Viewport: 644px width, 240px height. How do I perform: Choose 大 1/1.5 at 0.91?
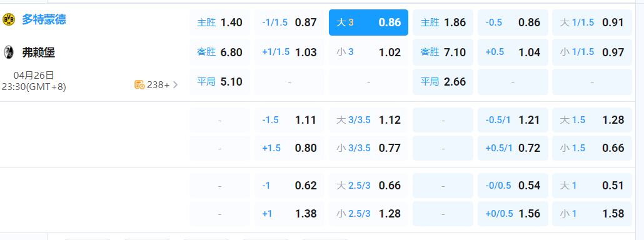592,22
